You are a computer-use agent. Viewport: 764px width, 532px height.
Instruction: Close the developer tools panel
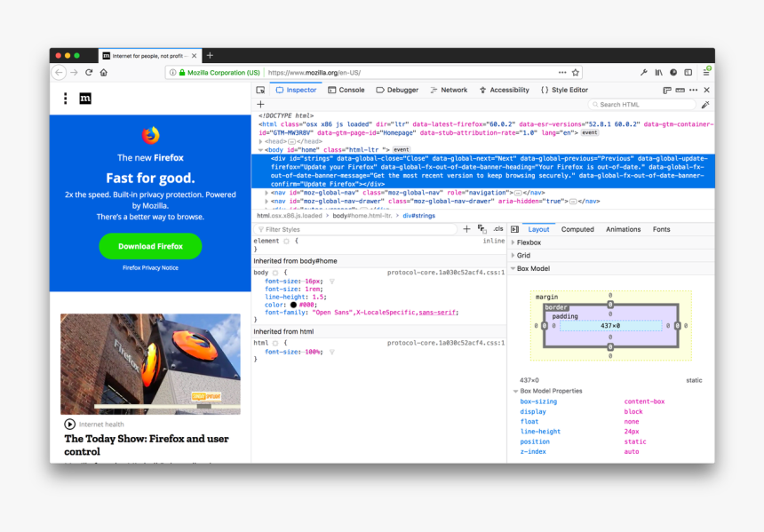[706, 90]
